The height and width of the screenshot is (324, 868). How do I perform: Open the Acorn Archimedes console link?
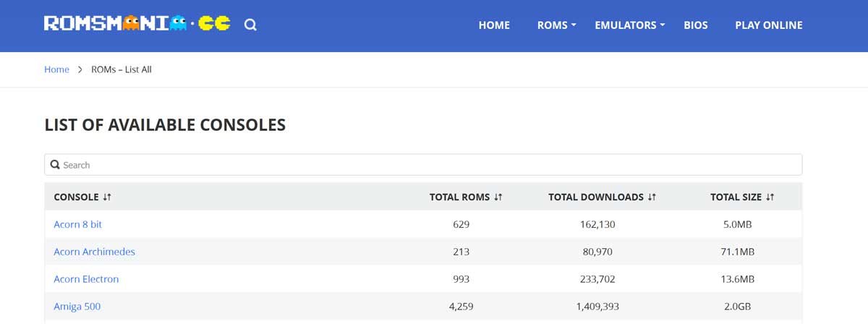(94, 252)
